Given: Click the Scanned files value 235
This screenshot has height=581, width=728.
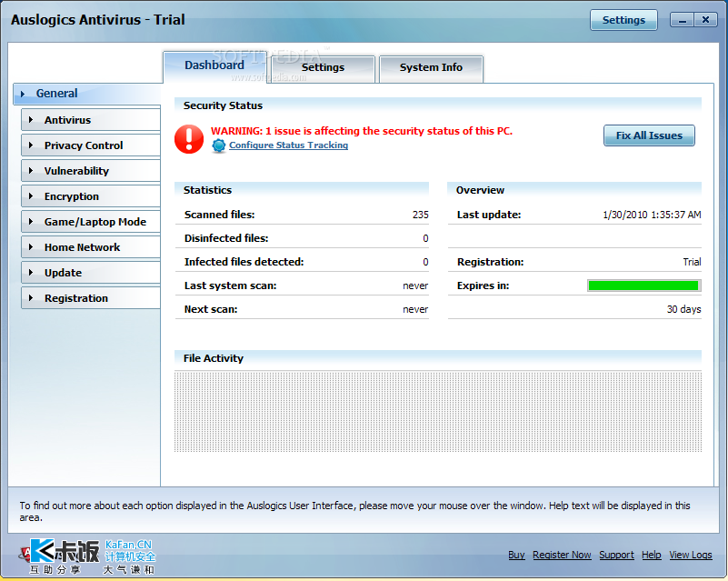Looking at the screenshot, I should (x=421, y=215).
